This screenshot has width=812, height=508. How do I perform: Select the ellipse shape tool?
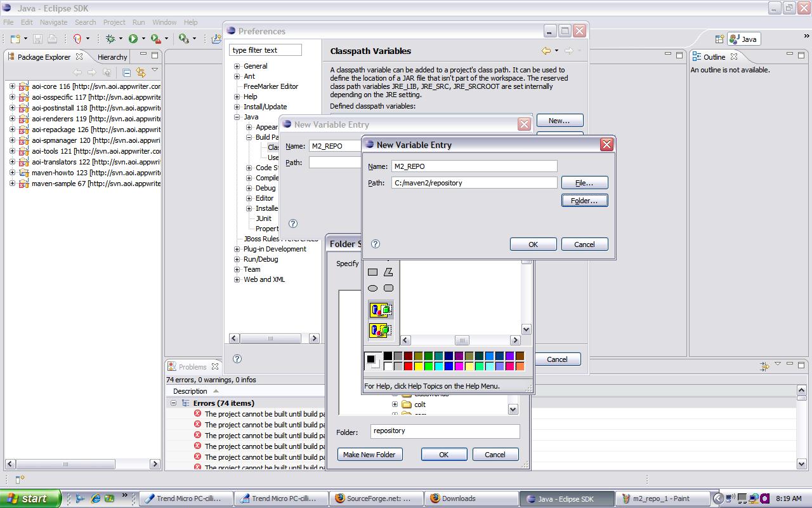372,288
